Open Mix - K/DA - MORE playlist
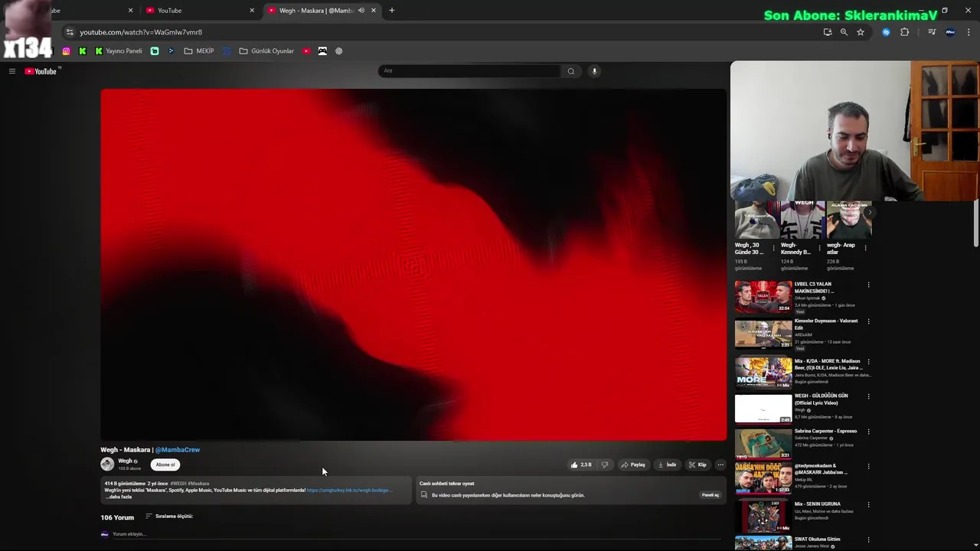980x551 pixels. coord(763,373)
